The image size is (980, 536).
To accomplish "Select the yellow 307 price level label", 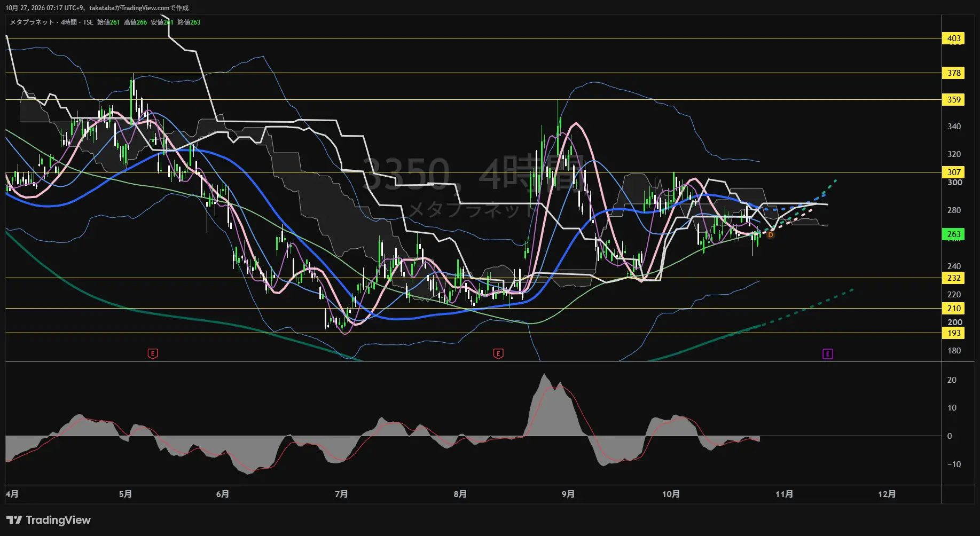I will [x=954, y=172].
